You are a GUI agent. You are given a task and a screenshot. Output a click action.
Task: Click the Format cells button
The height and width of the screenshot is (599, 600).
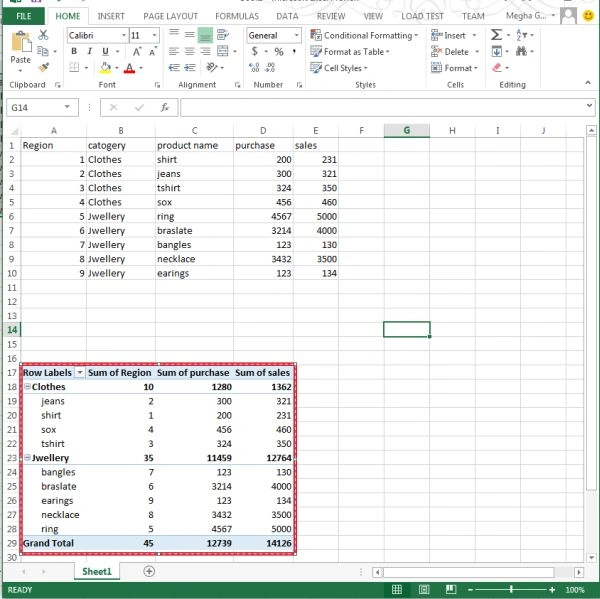(x=454, y=68)
